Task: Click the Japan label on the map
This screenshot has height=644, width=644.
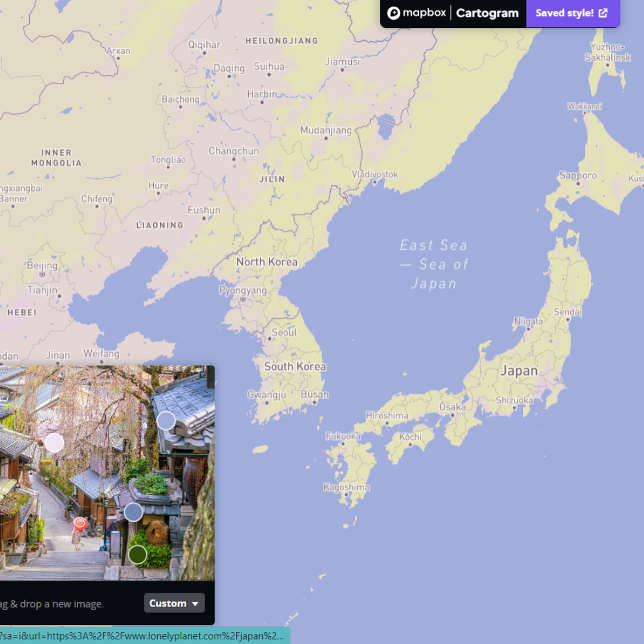Action: (520, 370)
